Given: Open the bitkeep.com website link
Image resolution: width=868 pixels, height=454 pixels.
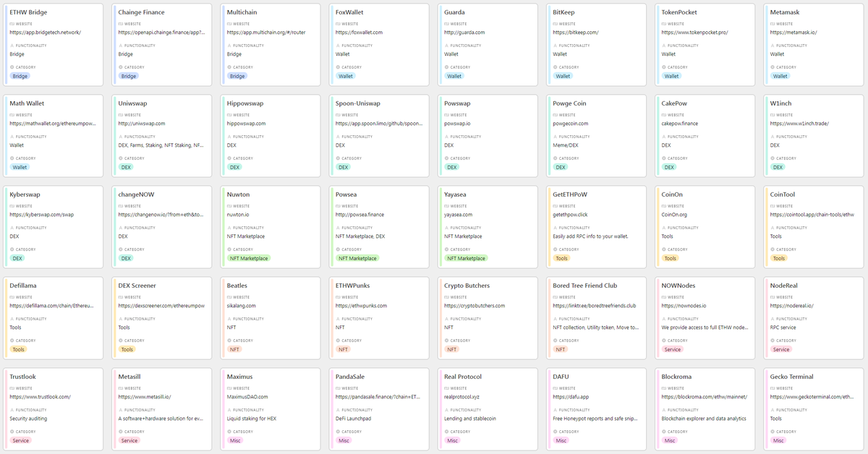Looking at the screenshot, I should 576,33.
